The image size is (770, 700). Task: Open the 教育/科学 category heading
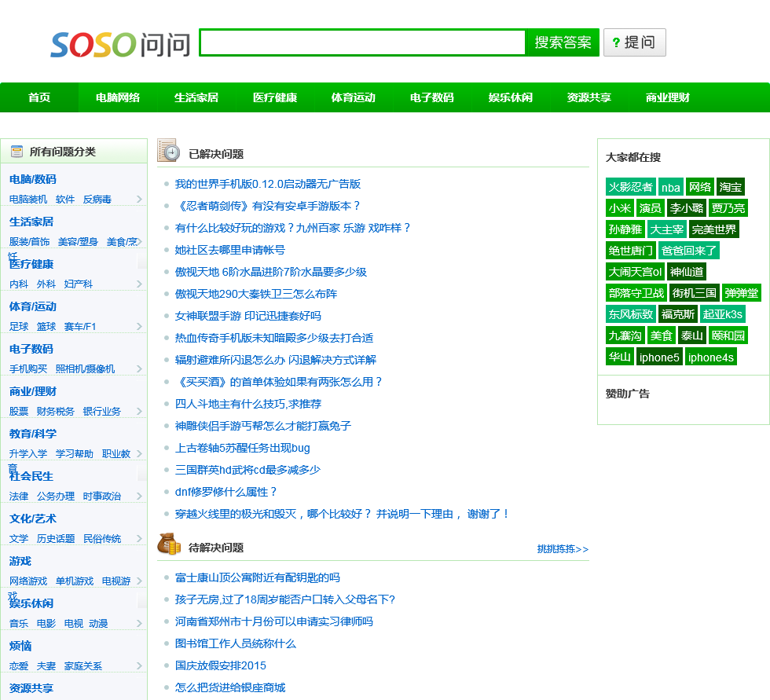[33, 434]
